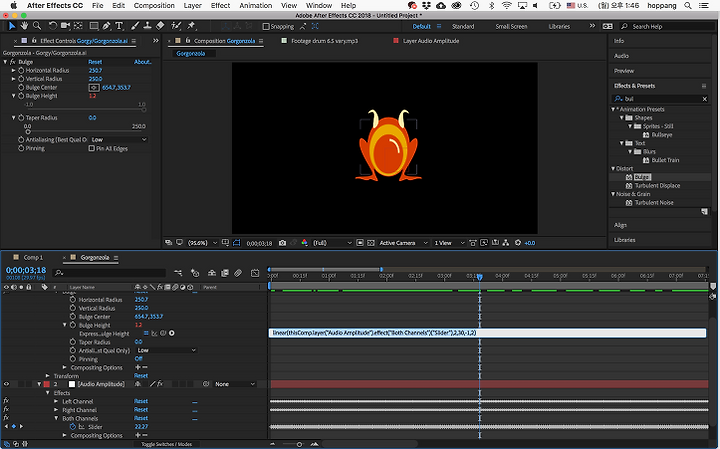Enable motion blur switch in timeline header
720x449 pixels.
[x=238, y=273]
